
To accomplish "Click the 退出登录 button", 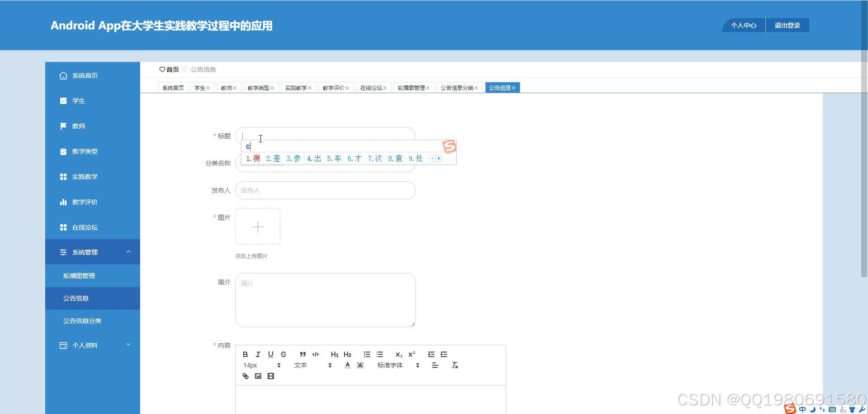I will 787,25.
